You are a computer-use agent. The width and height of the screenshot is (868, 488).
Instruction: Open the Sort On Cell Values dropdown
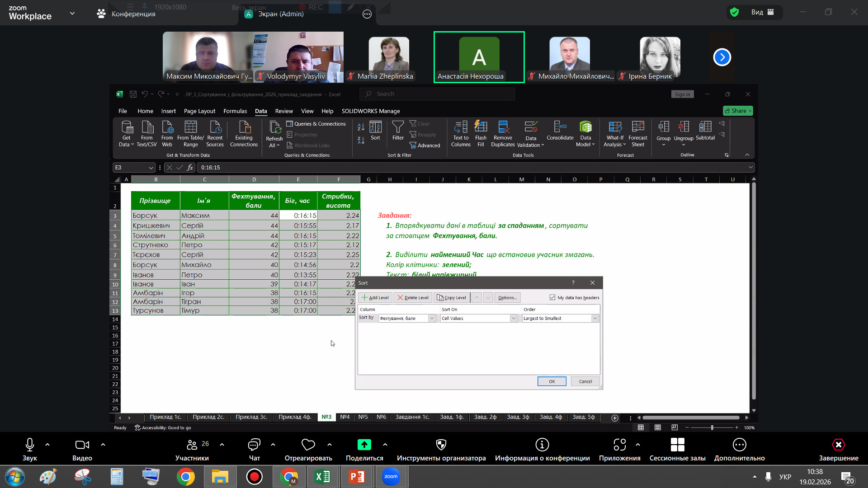(514, 319)
